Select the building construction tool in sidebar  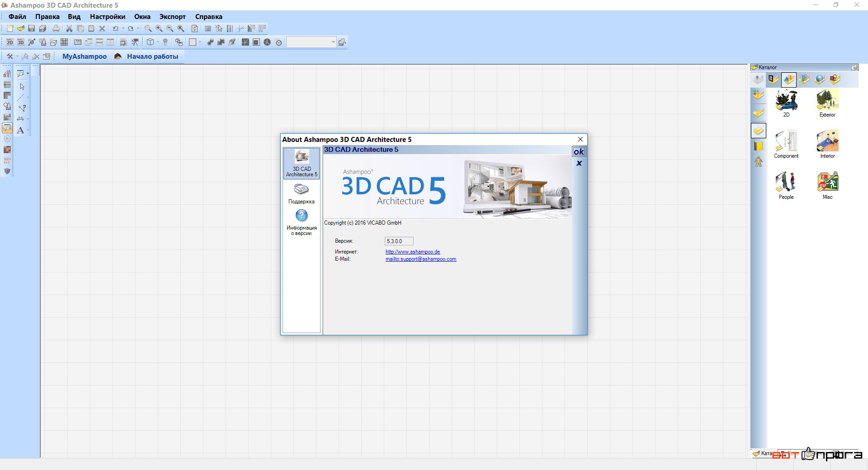[7, 74]
